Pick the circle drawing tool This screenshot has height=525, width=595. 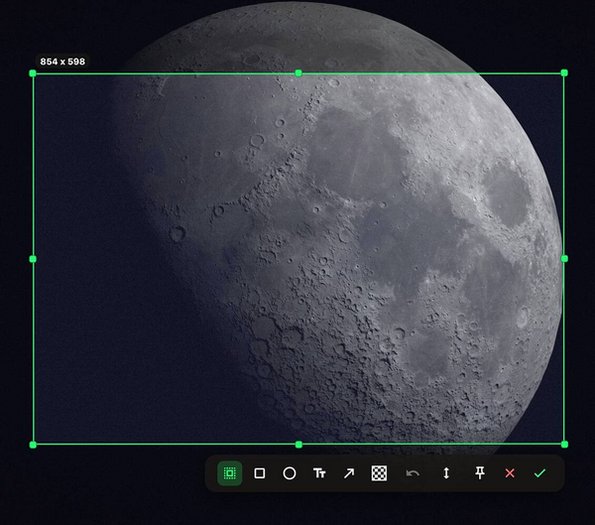click(x=290, y=473)
